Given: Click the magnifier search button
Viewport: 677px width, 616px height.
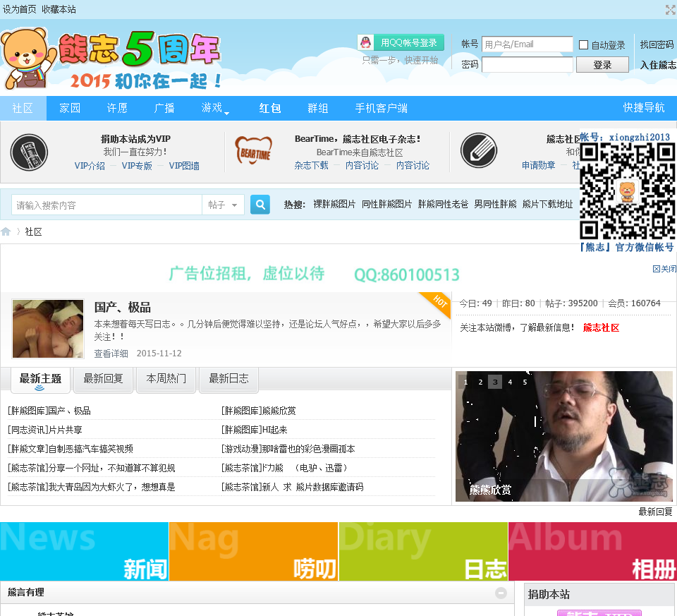Looking at the screenshot, I should (x=260, y=205).
